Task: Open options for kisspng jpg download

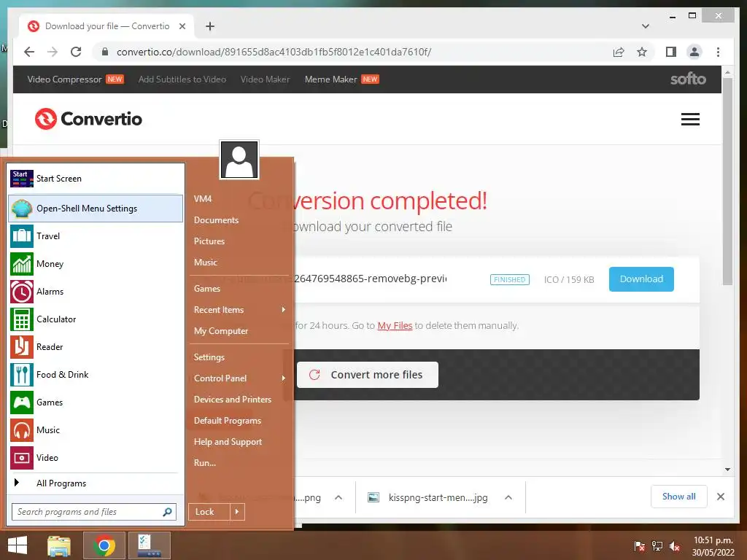Action: click(508, 497)
